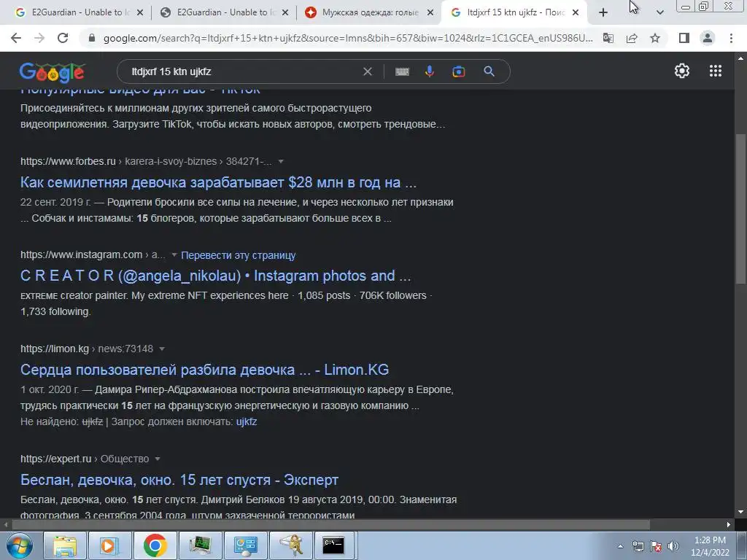
Task: Click the scrollbar down arrow
Action: (740, 512)
